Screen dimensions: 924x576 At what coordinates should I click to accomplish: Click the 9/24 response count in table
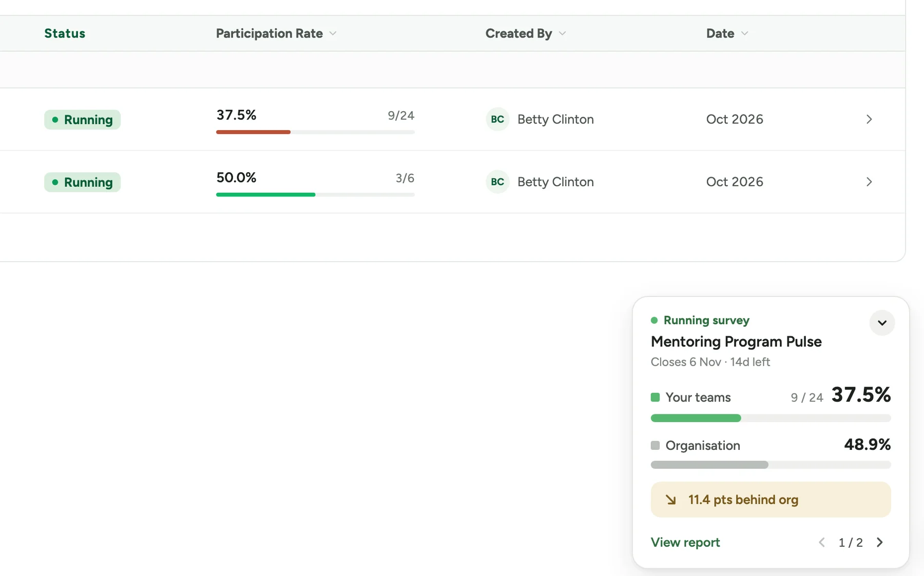pyautogui.click(x=401, y=116)
